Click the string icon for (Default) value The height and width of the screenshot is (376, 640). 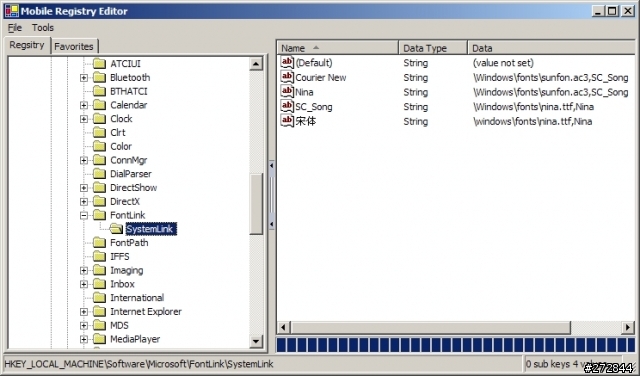(x=287, y=62)
